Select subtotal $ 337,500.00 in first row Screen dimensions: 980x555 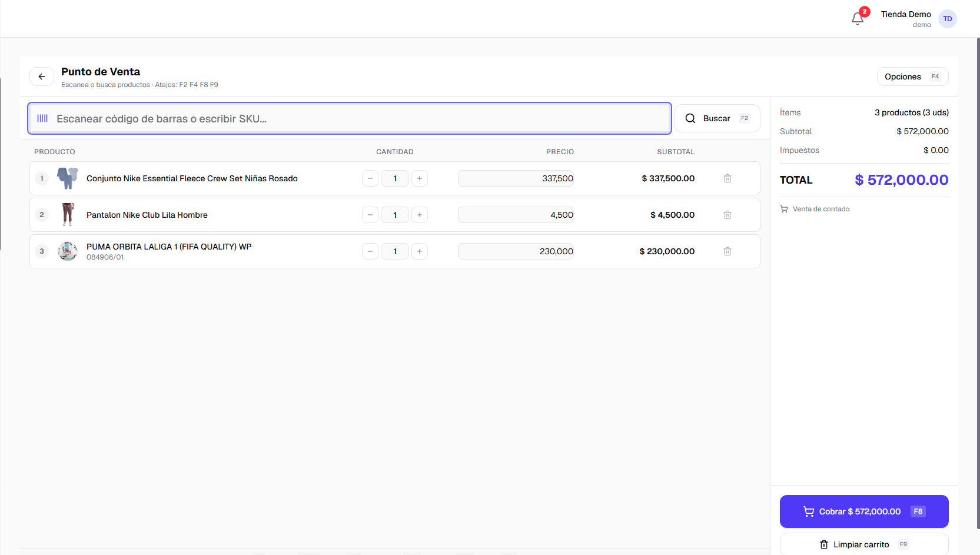[668, 178]
